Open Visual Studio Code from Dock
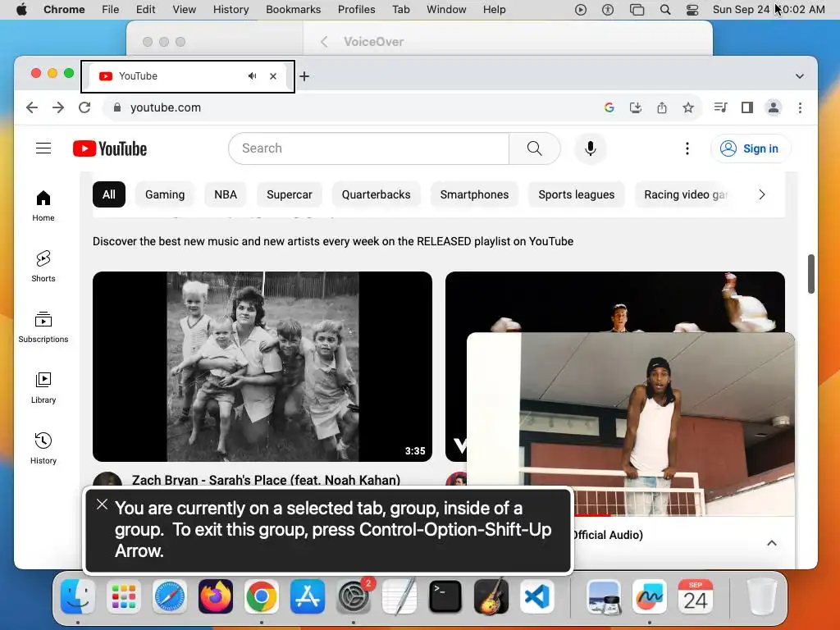Screen dimensions: 840x630 pyautogui.click(x=536, y=596)
